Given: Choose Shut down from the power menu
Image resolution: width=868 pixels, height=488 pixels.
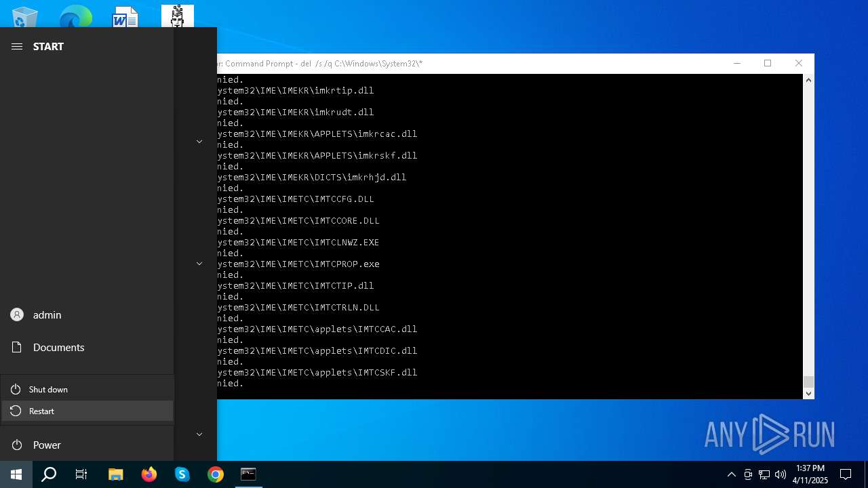Looking at the screenshot, I should (x=87, y=390).
